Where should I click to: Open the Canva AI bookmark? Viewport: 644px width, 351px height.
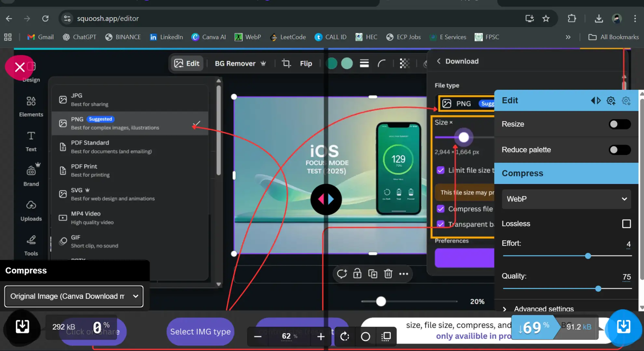[x=208, y=37]
